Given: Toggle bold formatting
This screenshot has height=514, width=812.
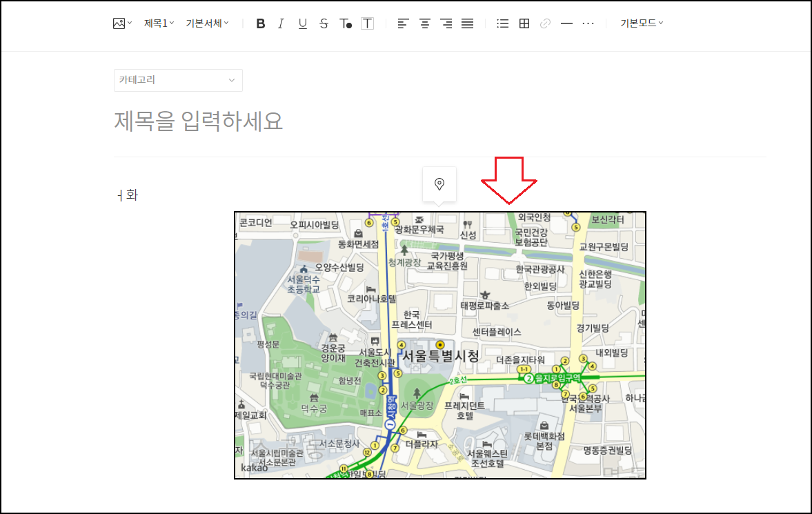Looking at the screenshot, I should tap(261, 23).
